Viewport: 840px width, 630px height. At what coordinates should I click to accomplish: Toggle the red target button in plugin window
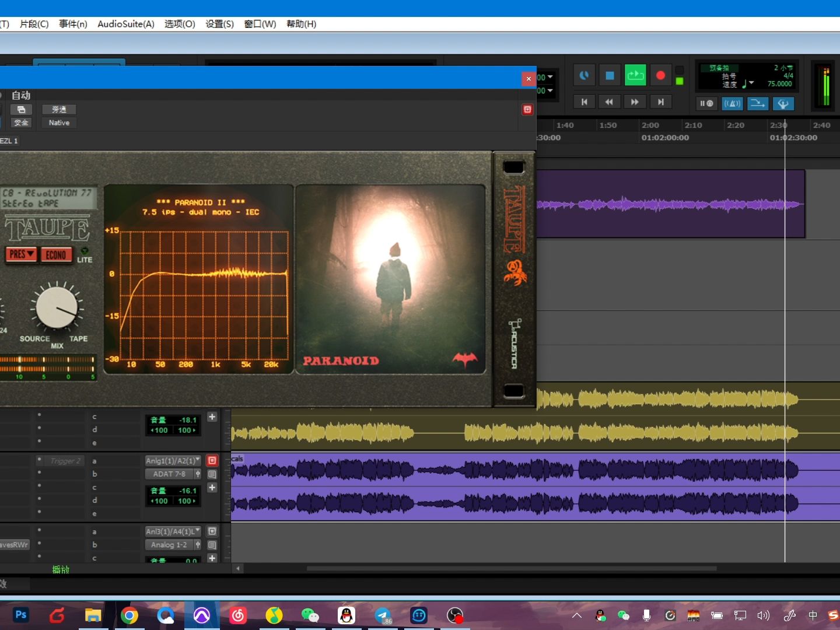click(x=527, y=110)
